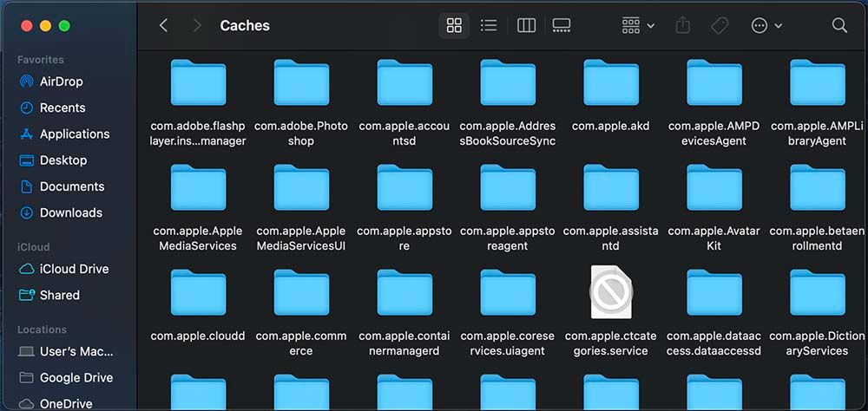868x411 pixels.
Task: Go forward with the right chevron
Action: pyautogui.click(x=196, y=25)
